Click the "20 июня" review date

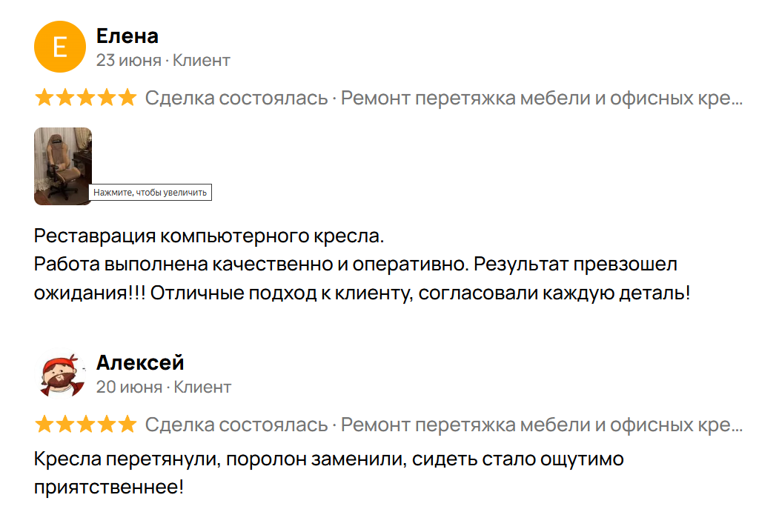[x=129, y=387]
